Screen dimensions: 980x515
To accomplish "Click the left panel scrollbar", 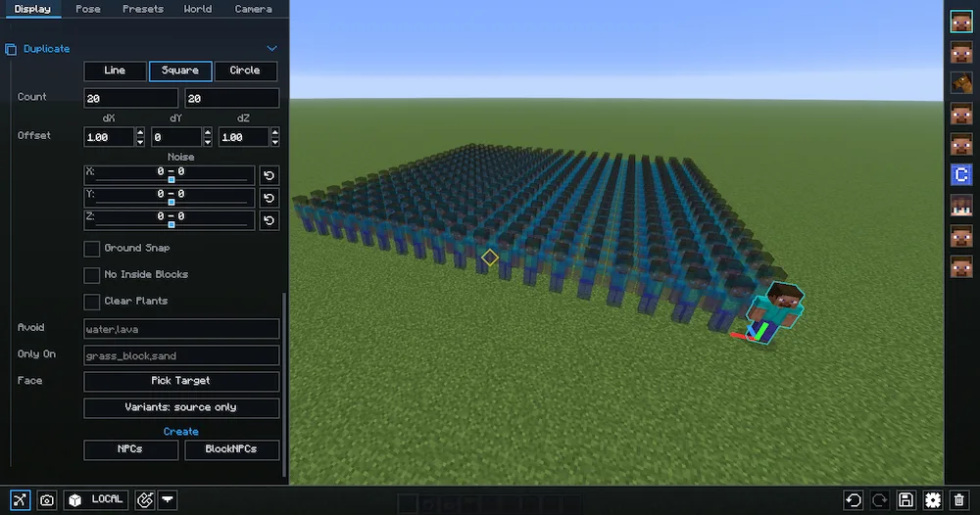I will pos(285,384).
